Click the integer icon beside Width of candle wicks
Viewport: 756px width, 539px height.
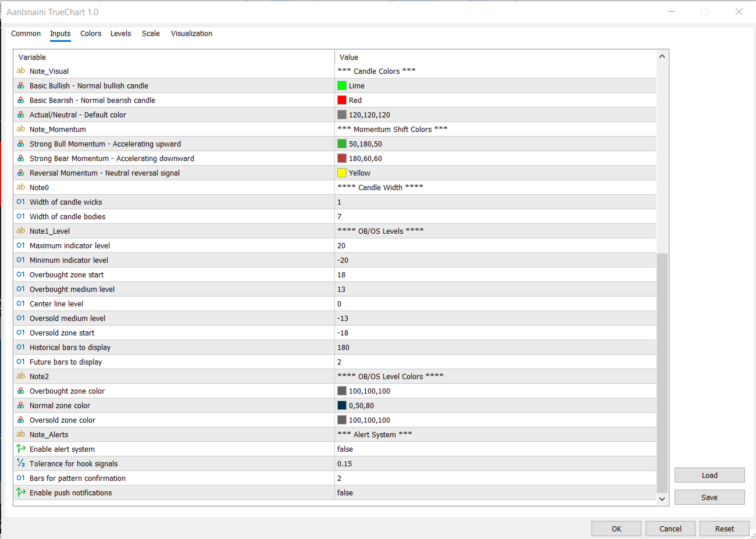pyautogui.click(x=21, y=202)
